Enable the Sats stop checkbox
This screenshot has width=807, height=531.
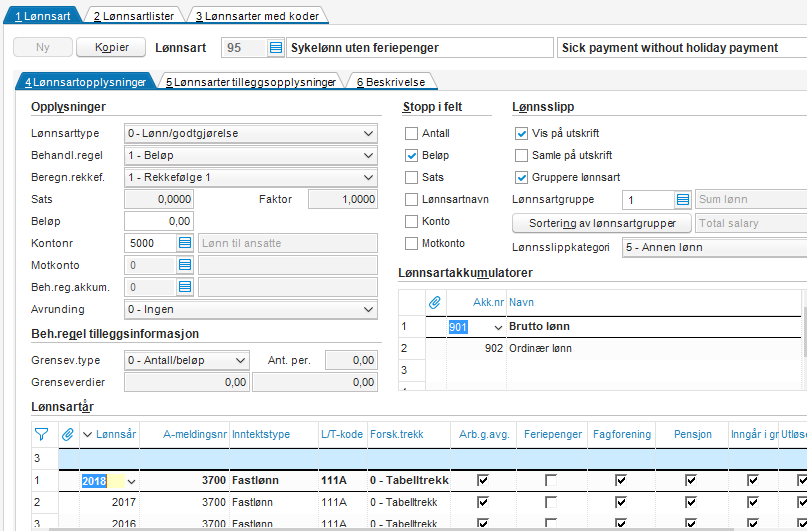[411, 178]
